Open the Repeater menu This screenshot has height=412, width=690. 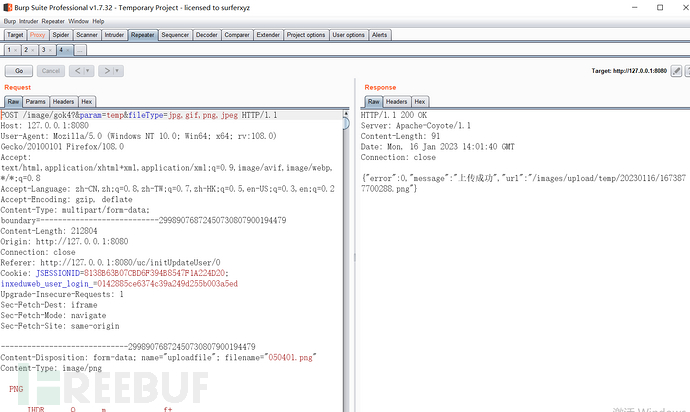coord(53,21)
